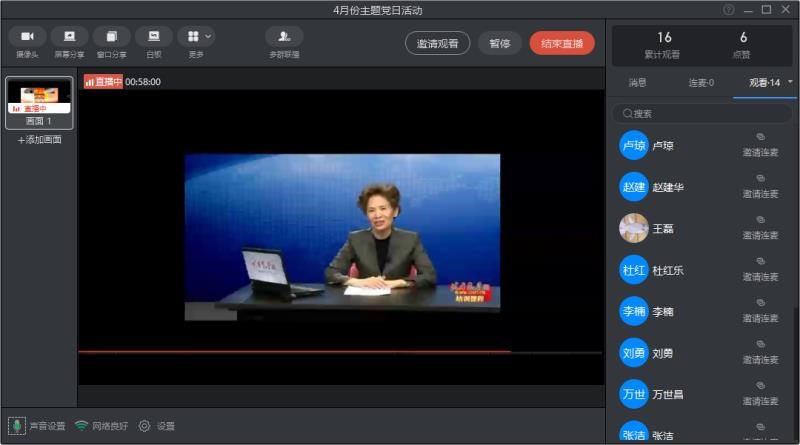Pause the broadcast with 暂停 button
800x445 pixels.
499,43
